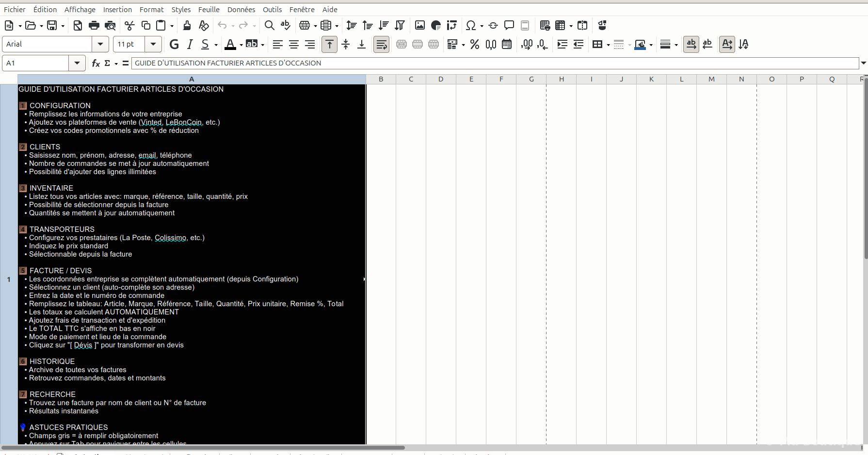Insert a chart
The width and height of the screenshot is (868, 455).
436,25
